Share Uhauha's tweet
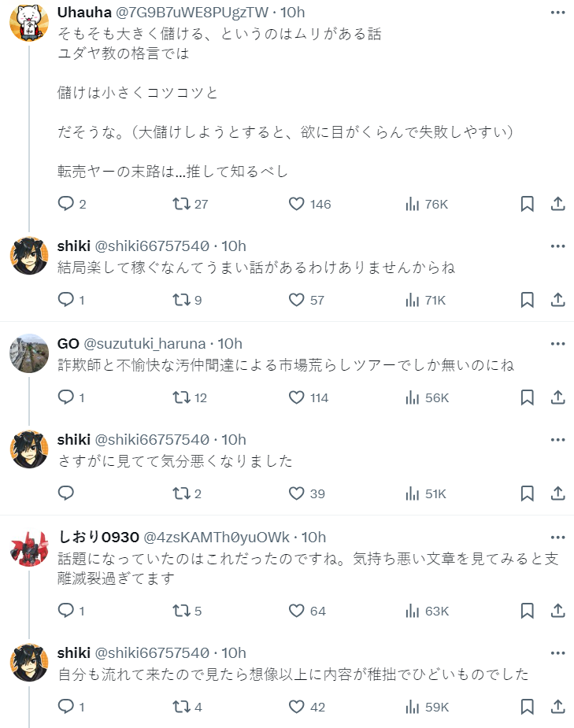The width and height of the screenshot is (574, 728). (x=557, y=204)
